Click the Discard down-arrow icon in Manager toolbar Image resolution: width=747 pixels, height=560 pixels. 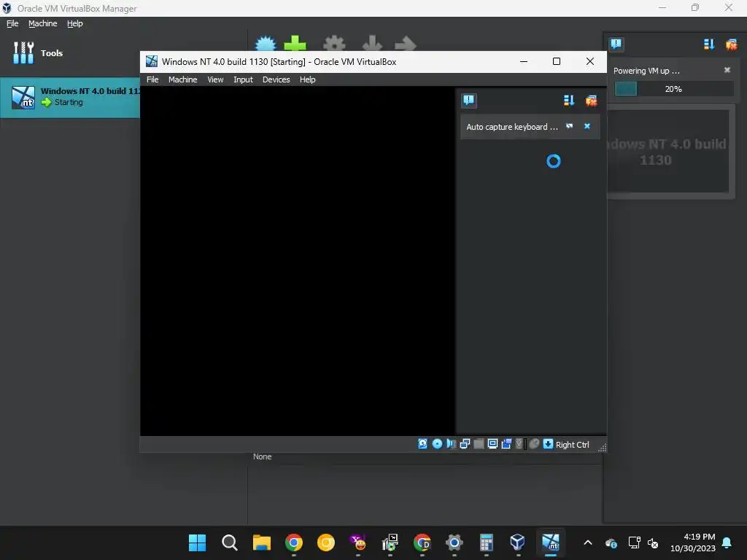click(372, 43)
